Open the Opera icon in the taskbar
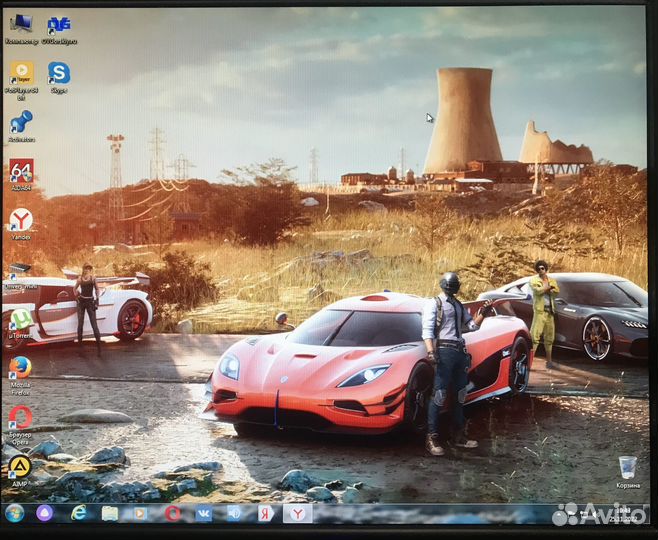This screenshot has width=658, height=540. (x=172, y=513)
